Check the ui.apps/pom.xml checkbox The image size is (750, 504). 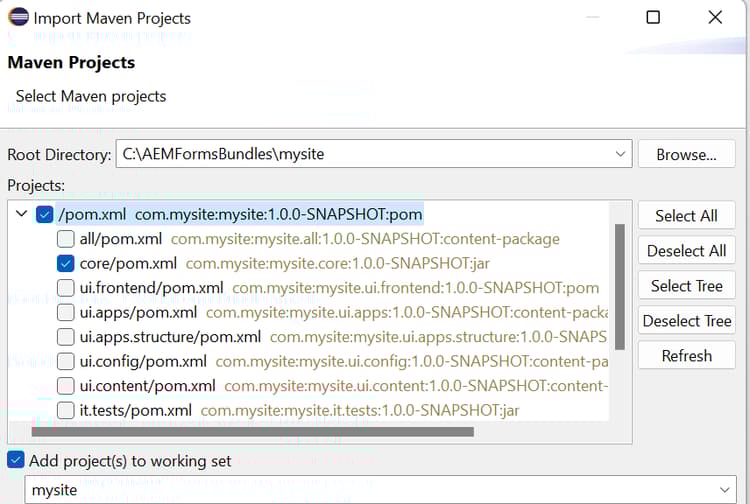66,312
